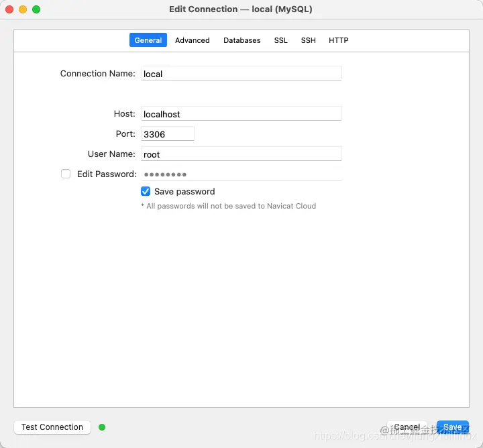The width and height of the screenshot is (483, 448).
Task: Click the Connection Name field containing local
Action: (241, 74)
